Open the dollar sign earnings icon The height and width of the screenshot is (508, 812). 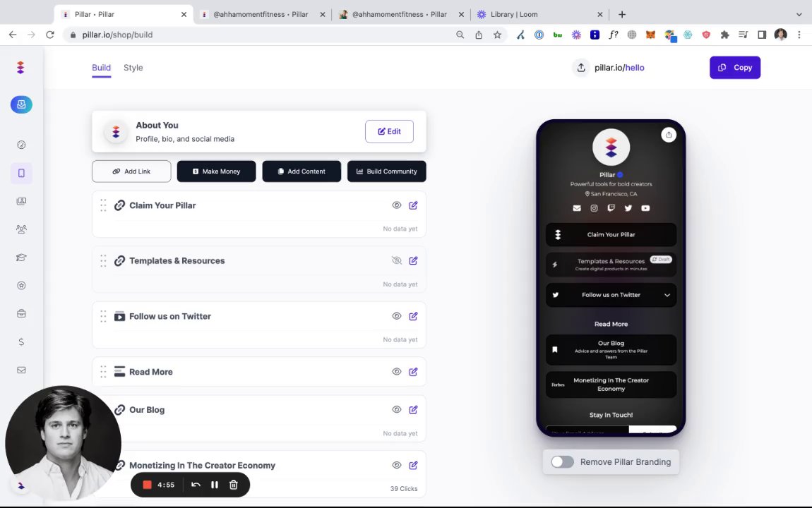21,342
